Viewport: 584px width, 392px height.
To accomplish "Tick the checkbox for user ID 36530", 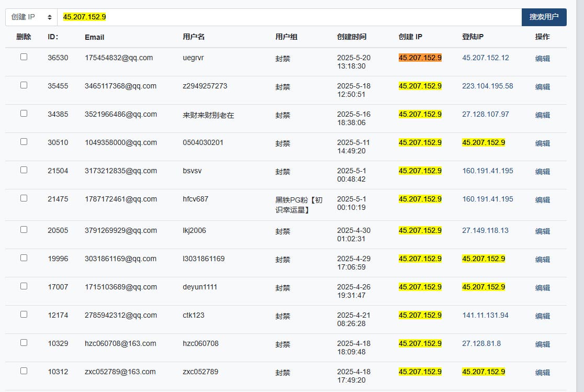I will [24, 57].
